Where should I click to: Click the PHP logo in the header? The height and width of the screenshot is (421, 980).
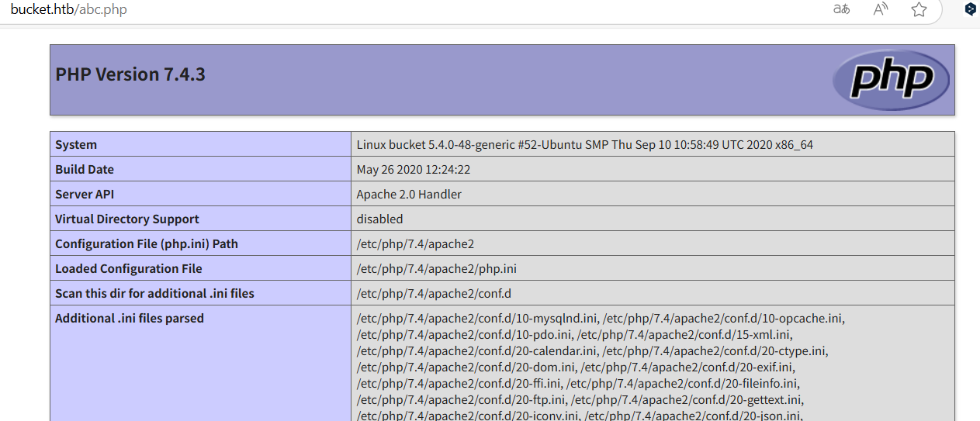[x=892, y=80]
